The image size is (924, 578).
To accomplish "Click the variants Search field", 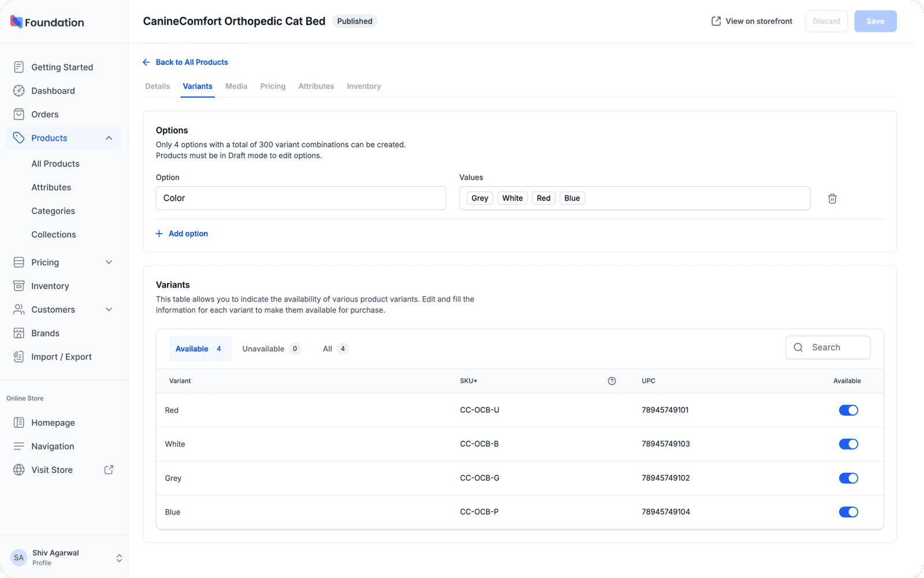I will coord(828,347).
